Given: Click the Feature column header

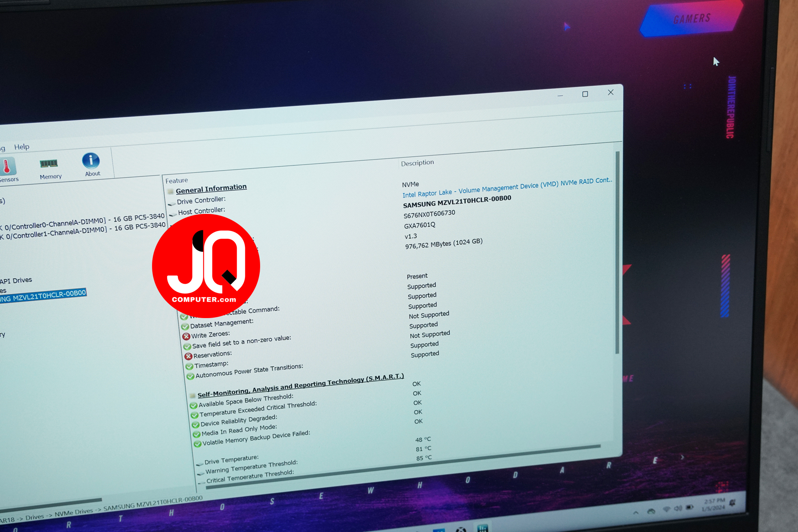Looking at the screenshot, I should click(x=176, y=180).
